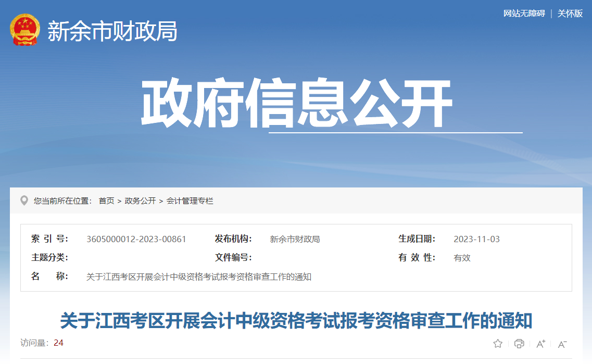This screenshot has width=592, height=364.
Task: Click the printer icon to print the notice
Action: tap(519, 344)
